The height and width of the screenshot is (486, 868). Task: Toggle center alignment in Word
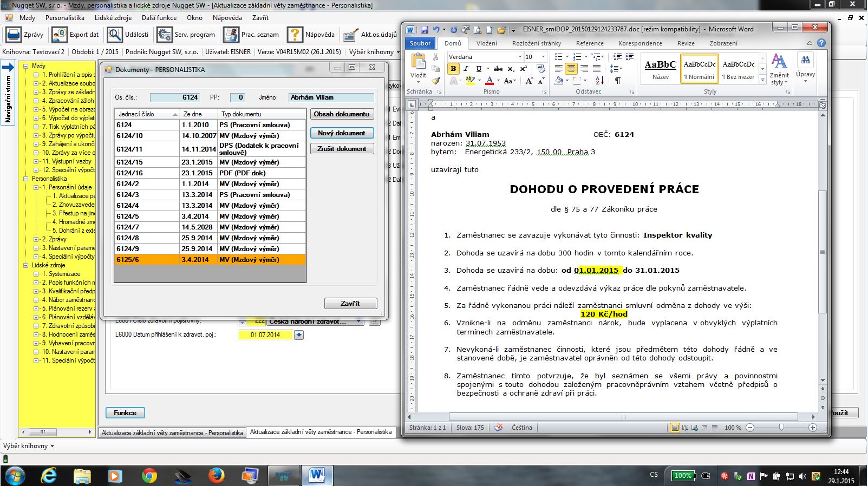571,69
